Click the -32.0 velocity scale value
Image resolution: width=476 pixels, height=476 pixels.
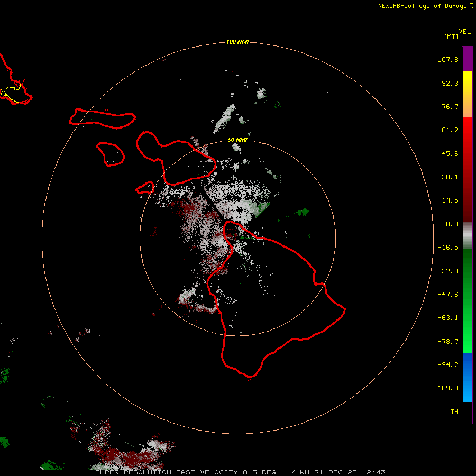click(448, 271)
